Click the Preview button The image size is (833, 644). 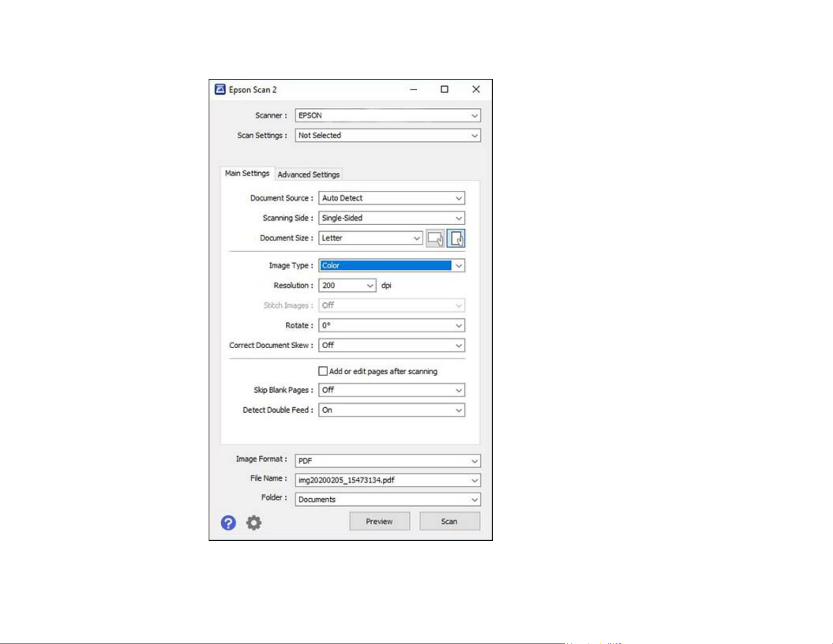[379, 521]
